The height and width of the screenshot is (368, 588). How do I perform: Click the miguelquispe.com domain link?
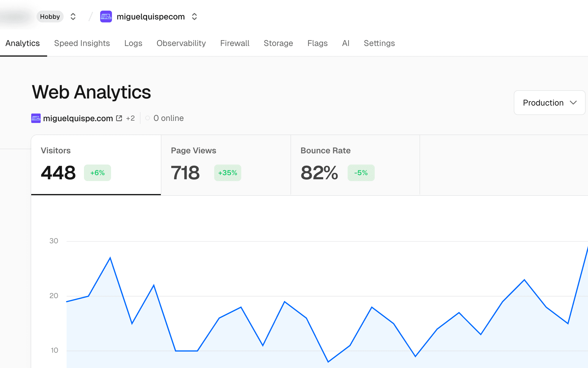(x=78, y=118)
